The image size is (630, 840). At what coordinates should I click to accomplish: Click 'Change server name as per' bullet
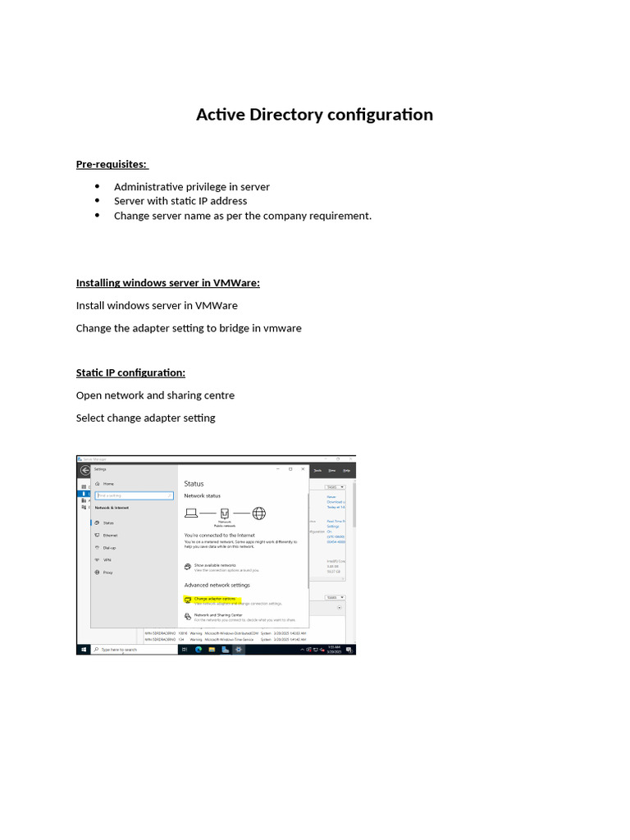click(x=243, y=216)
